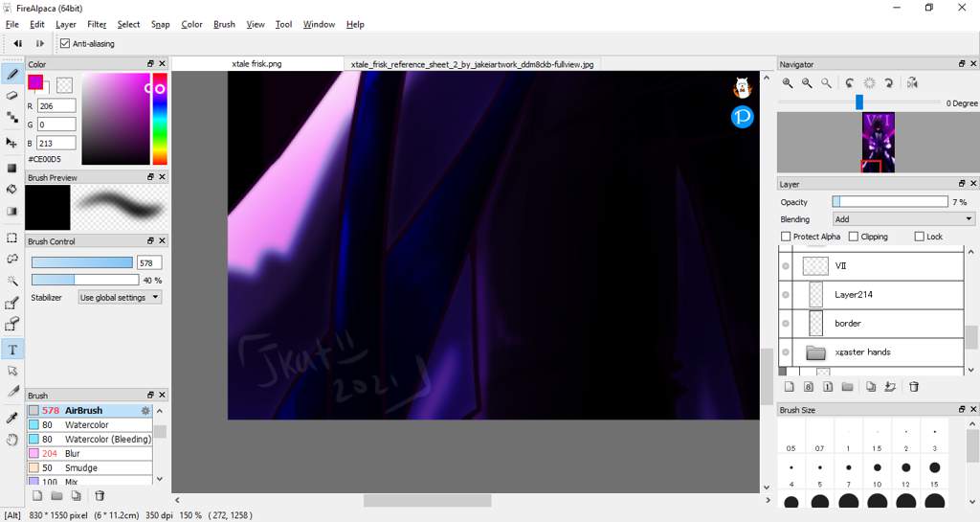Delete brush with Brush panel trash icon

coord(100,496)
